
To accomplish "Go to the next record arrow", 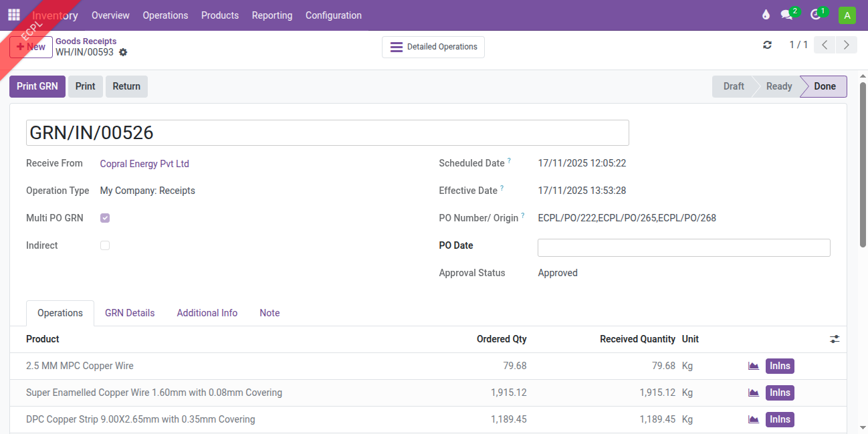I will tap(847, 45).
